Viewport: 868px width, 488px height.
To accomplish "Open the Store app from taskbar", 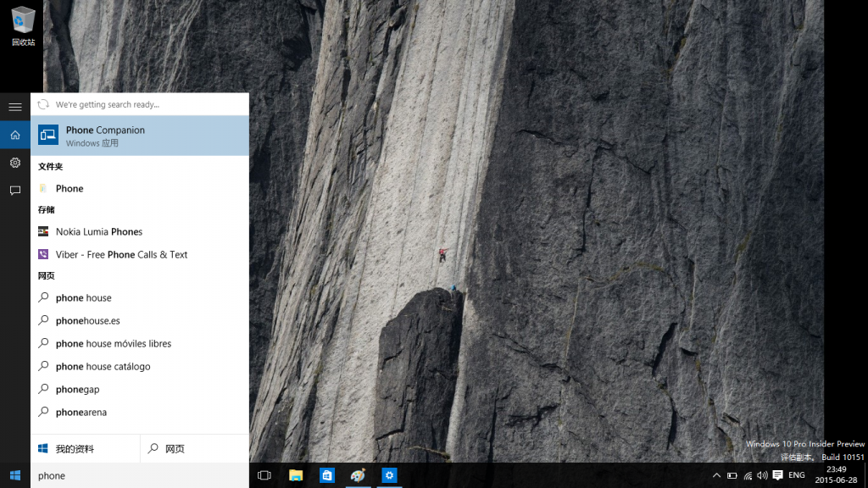I will click(327, 475).
